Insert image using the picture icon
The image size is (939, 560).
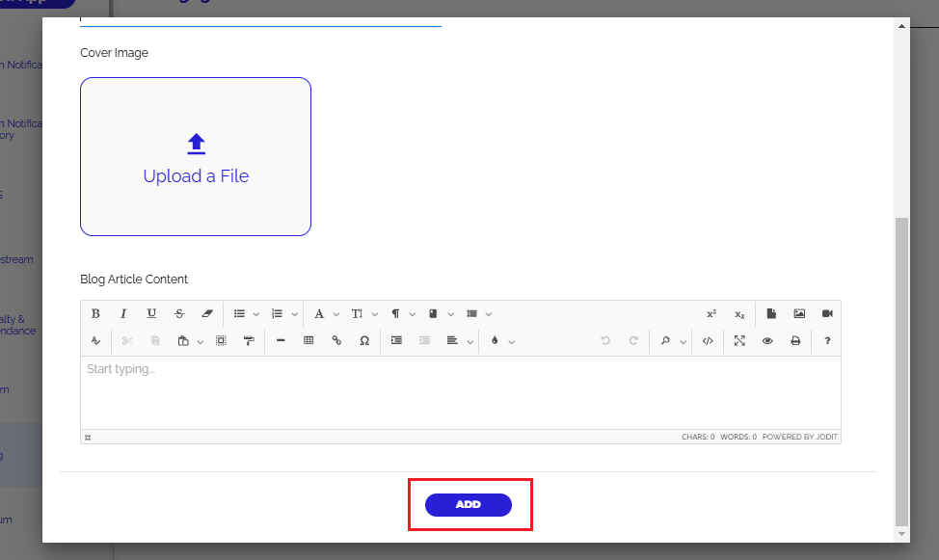pyautogui.click(x=799, y=313)
